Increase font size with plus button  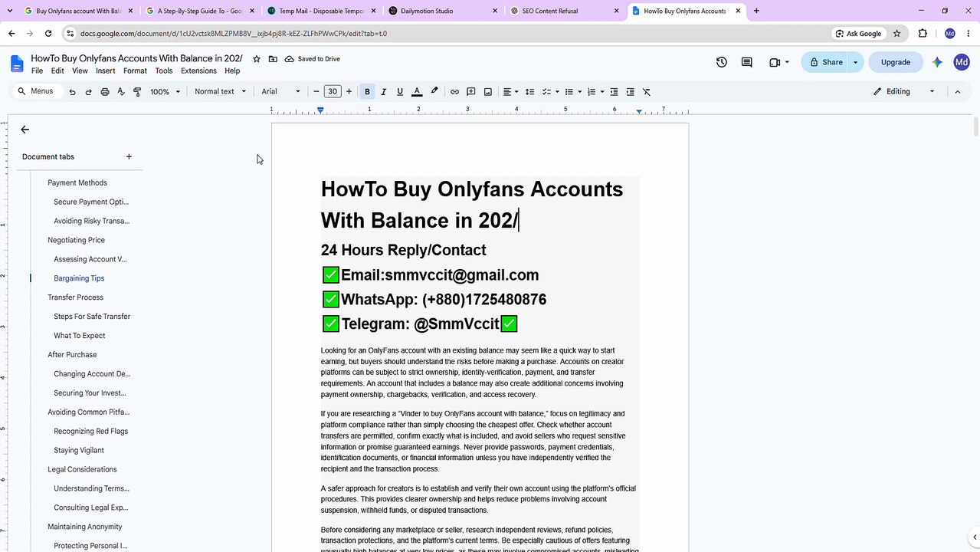pos(349,91)
